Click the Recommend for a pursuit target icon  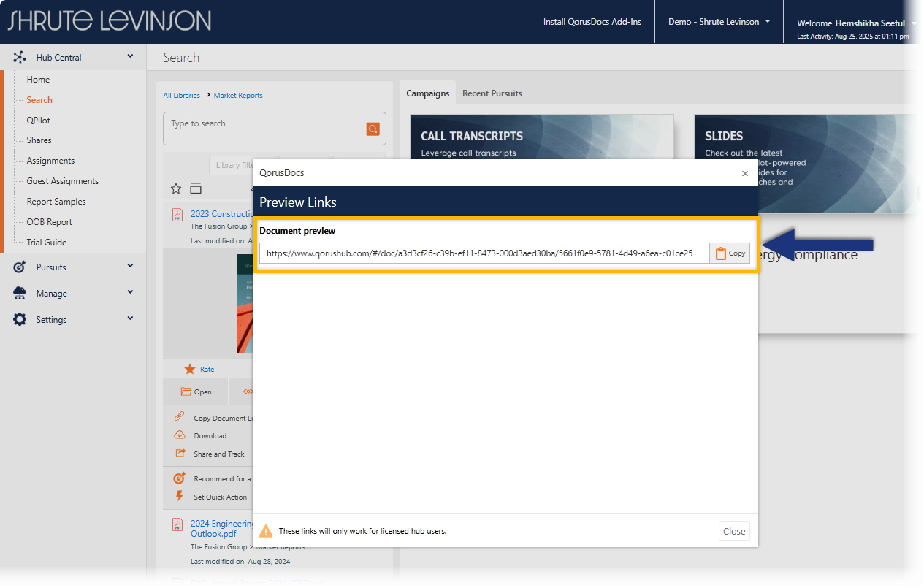(180, 478)
